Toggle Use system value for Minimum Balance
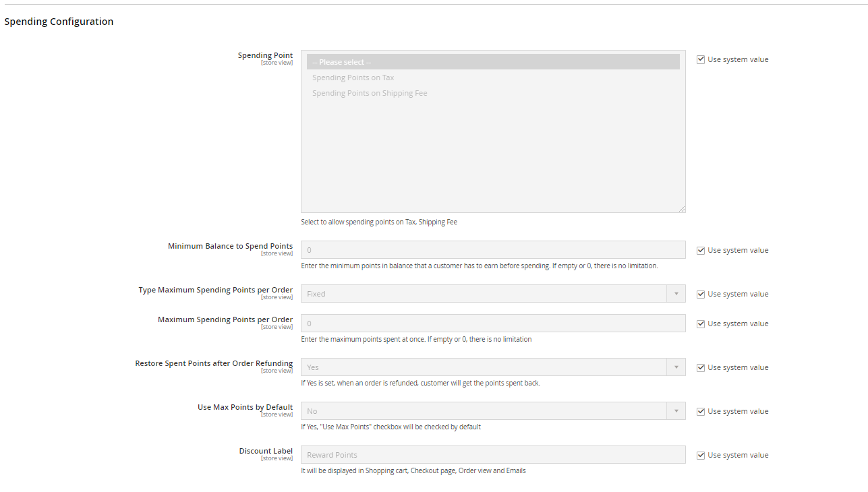 (x=701, y=250)
